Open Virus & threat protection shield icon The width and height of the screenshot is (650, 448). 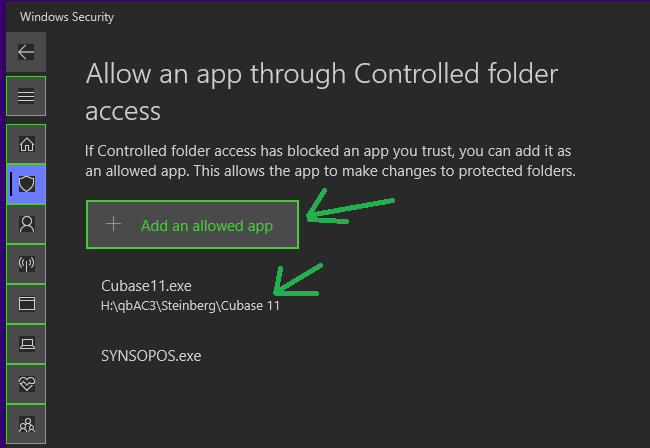click(x=27, y=184)
